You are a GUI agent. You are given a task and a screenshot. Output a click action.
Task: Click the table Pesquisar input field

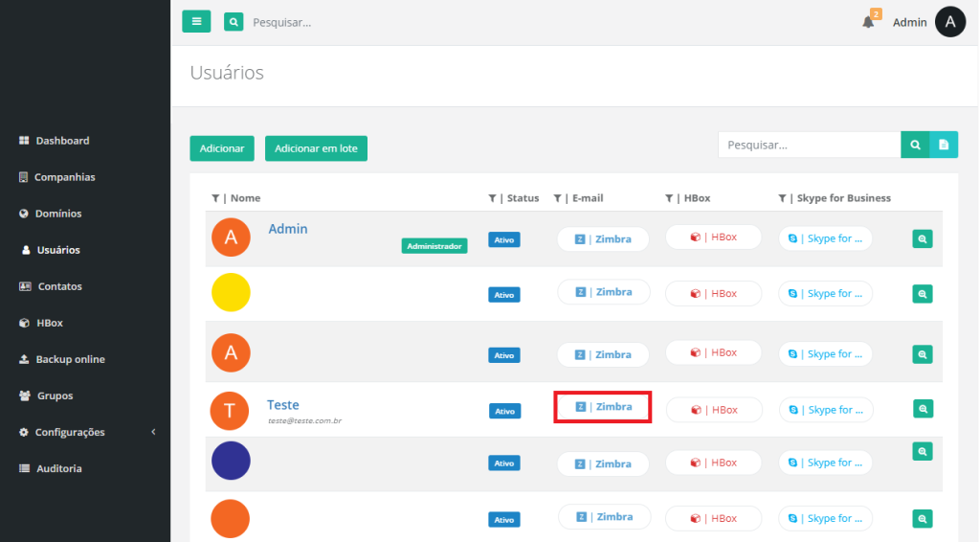click(809, 145)
